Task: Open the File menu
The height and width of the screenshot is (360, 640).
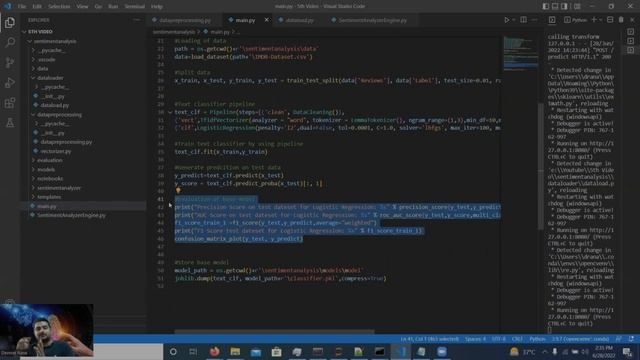Action: point(22,7)
